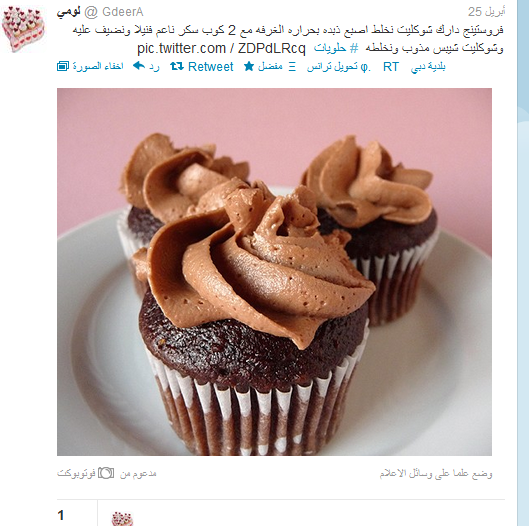Click the 25 أبريل date stamp
529x526 pixels.
click(x=486, y=12)
